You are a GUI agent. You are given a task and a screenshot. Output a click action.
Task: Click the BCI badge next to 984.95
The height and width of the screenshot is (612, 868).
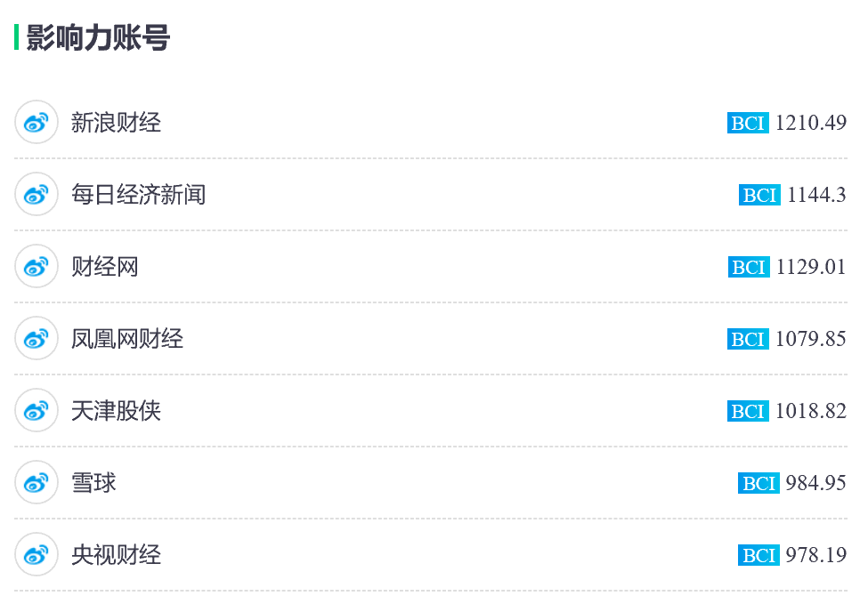pyautogui.click(x=758, y=483)
